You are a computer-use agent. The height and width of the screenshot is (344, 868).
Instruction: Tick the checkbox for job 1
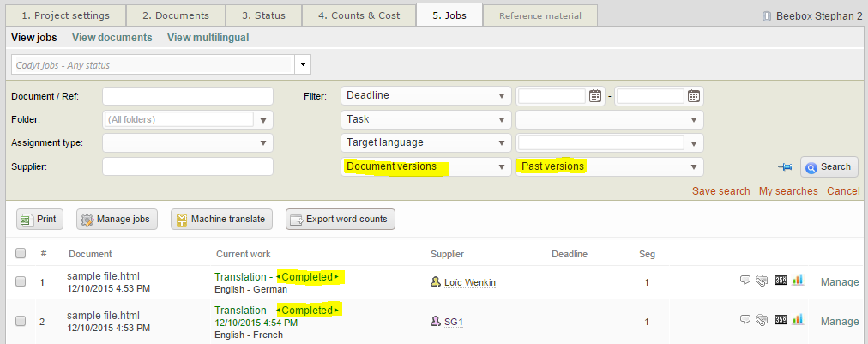21,281
